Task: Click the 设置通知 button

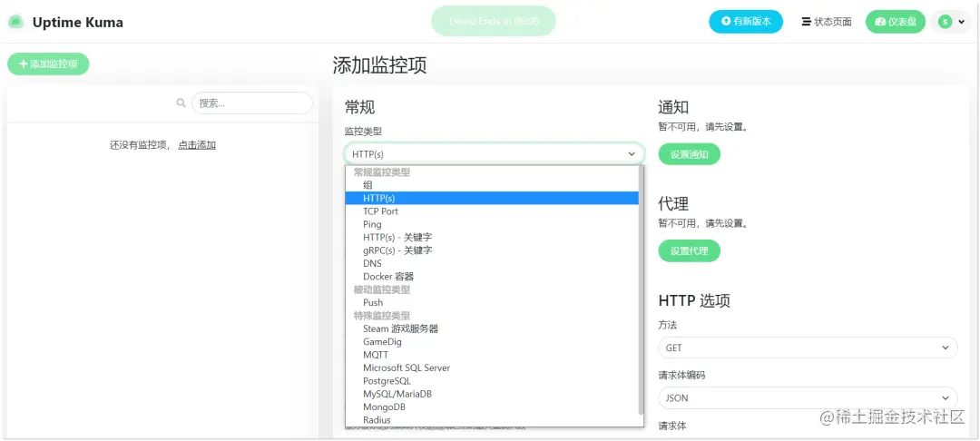Action: tap(690, 154)
